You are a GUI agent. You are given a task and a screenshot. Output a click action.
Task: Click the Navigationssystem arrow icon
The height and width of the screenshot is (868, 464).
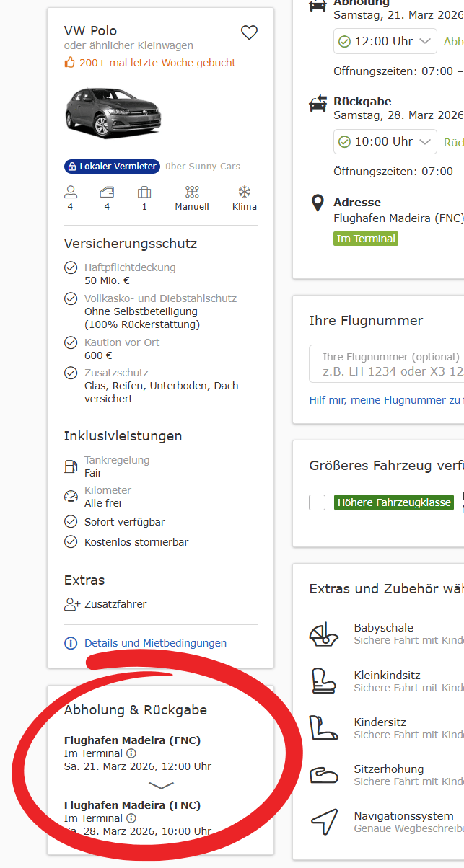click(x=324, y=822)
